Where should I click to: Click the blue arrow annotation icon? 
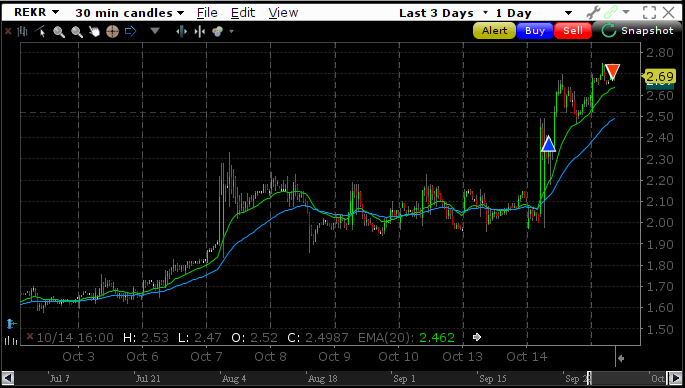[131, 31]
